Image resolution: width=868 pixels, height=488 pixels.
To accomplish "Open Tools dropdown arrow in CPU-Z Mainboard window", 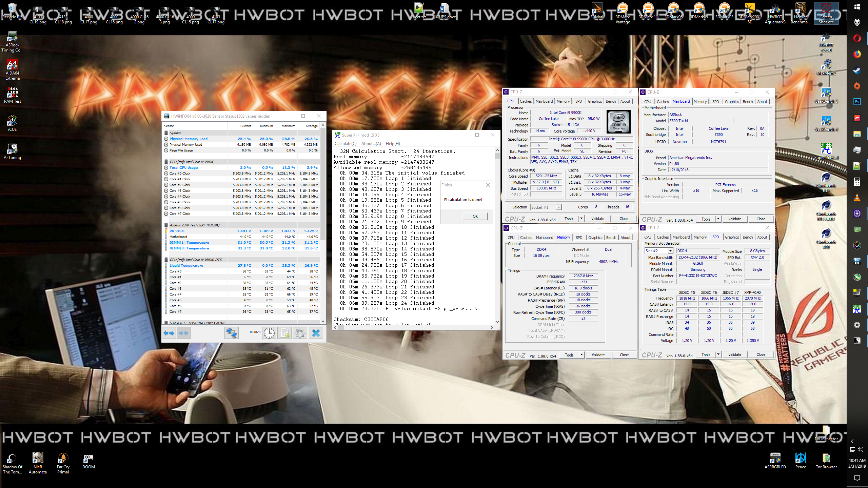I will [718, 219].
